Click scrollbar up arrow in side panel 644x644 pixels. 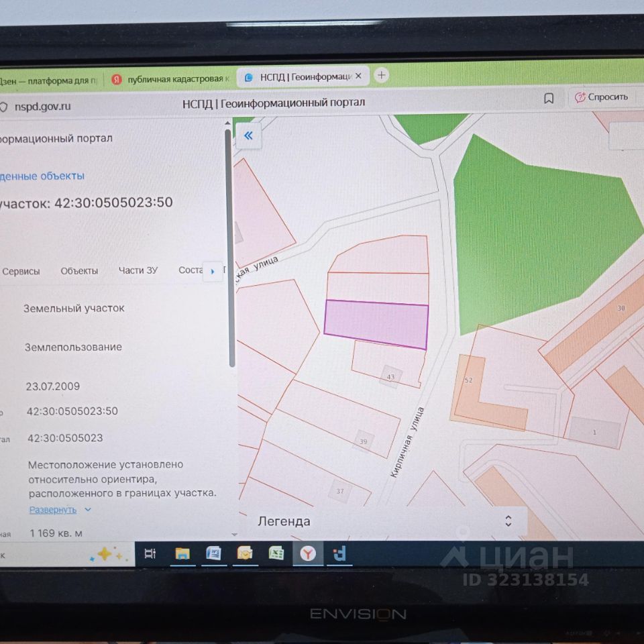[x=228, y=123]
